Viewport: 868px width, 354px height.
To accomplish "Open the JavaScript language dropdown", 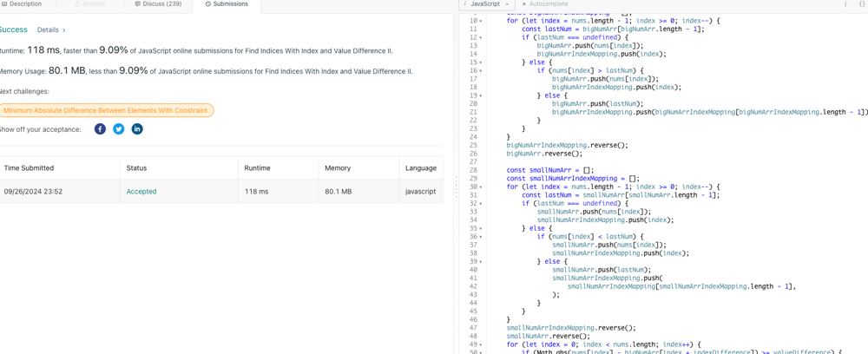I will [x=486, y=4].
